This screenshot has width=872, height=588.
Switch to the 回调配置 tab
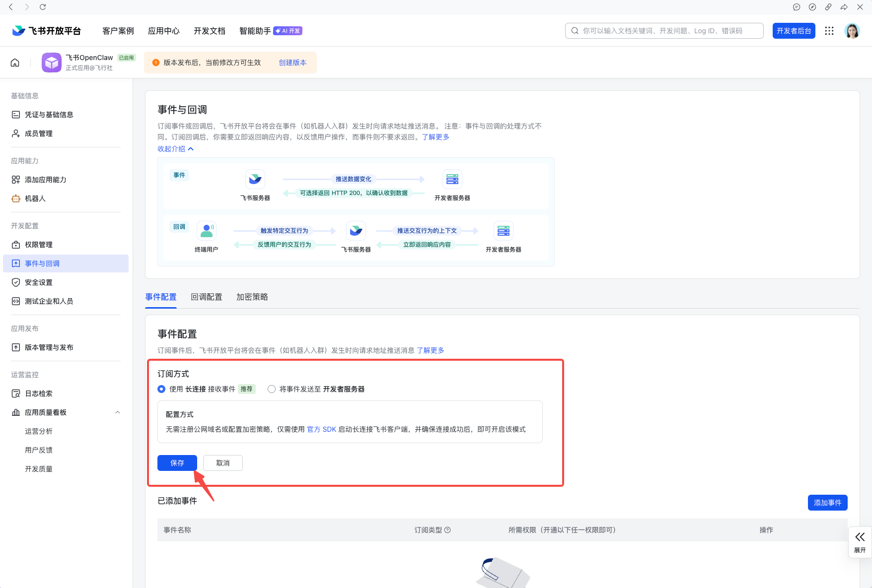206,297
